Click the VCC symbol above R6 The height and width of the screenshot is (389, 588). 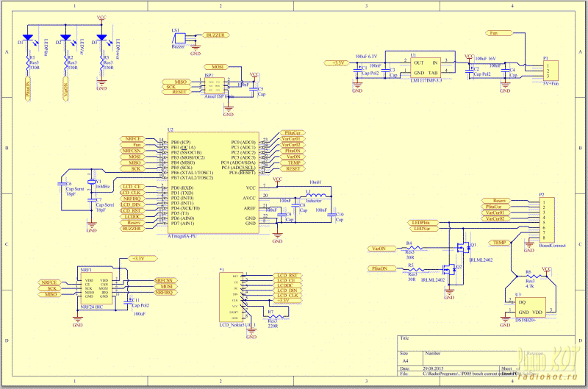click(x=546, y=271)
